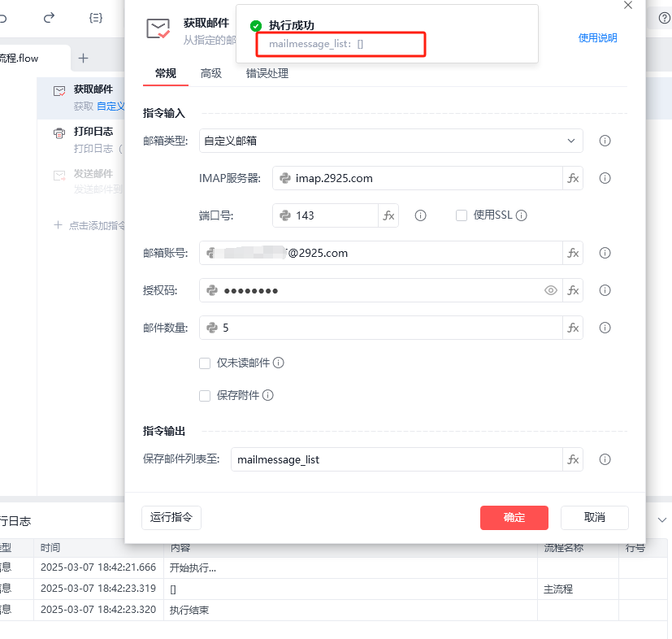Click fx button for 保存邮件列表至 field
This screenshot has width=672, height=639.
(x=573, y=459)
